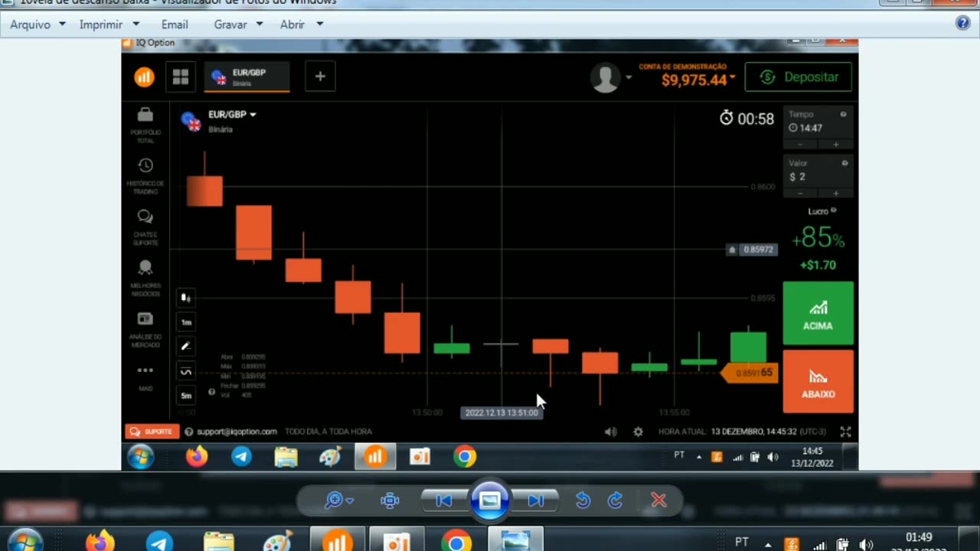Open the candlestick chart type tool
The height and width of the screenshot is (551, 980).
185,298
